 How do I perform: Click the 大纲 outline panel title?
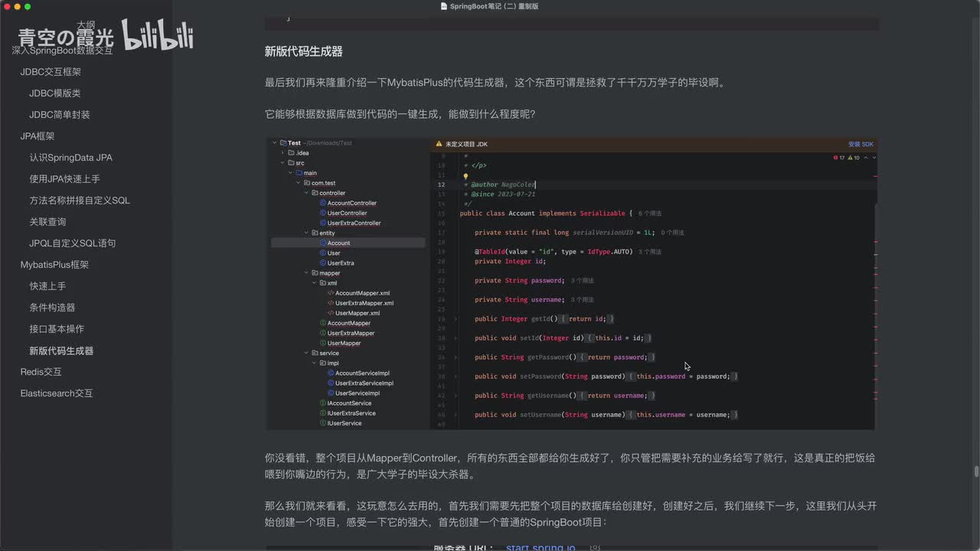coord(86,24)
